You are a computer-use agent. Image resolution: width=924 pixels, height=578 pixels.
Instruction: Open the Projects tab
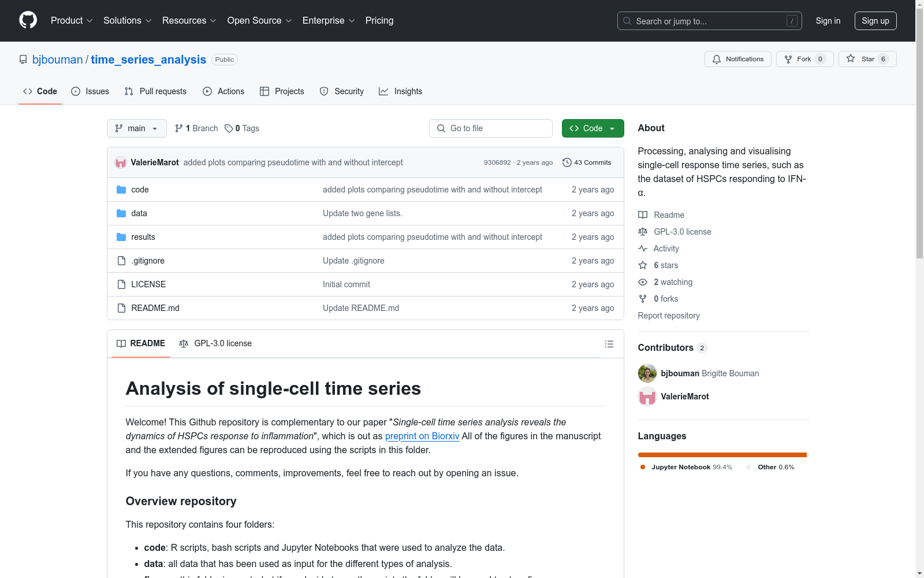coord(282,91)
